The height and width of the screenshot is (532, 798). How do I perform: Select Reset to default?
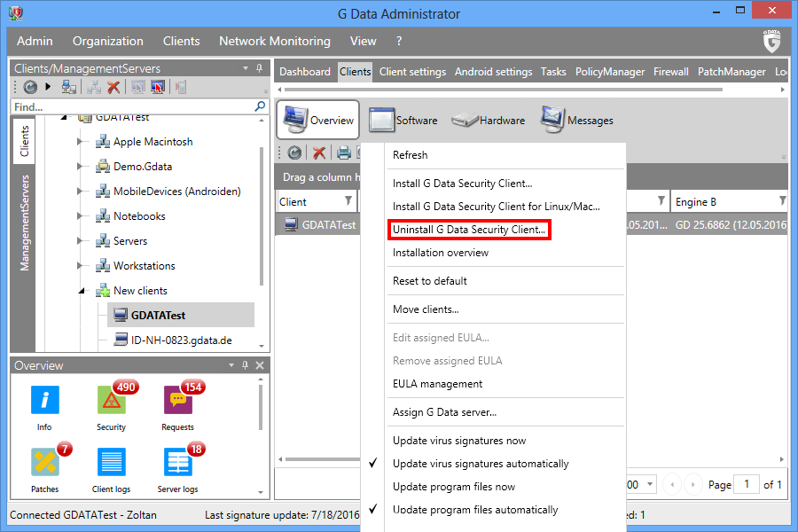point(429,280)
